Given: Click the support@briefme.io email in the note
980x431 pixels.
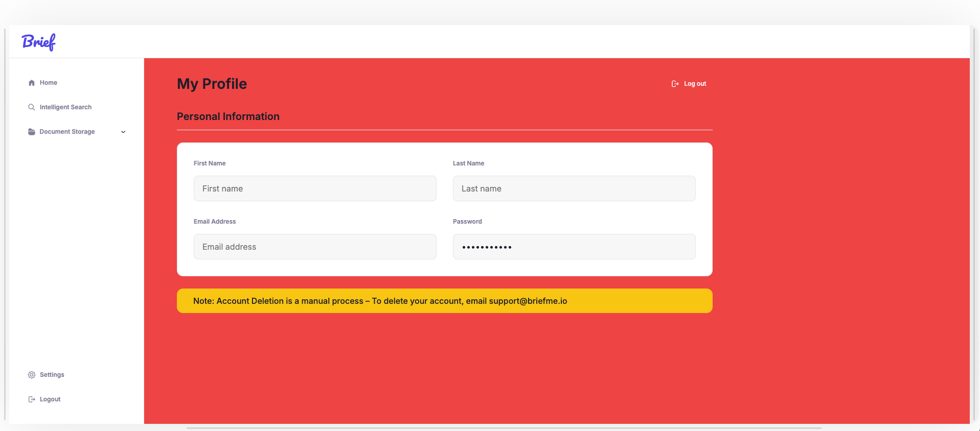Looking at the screenshot, I should (x=528, y=301).
